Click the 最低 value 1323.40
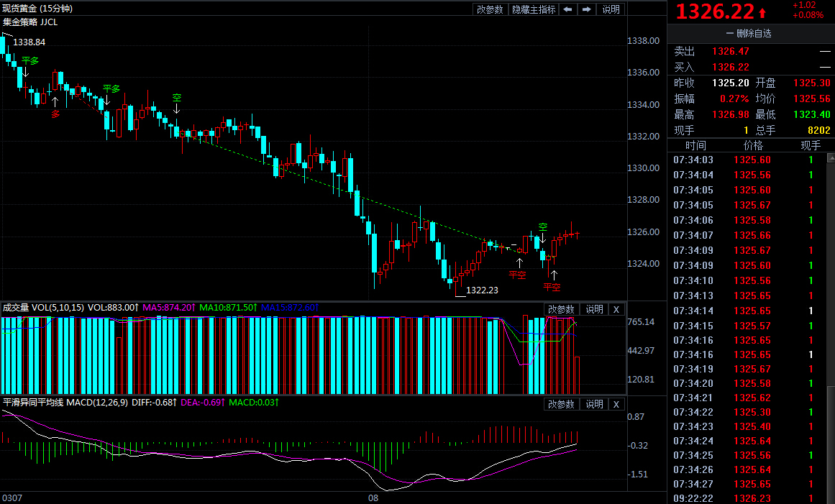Image resolution: width=835 pixels, height=504 pixels. 811,114
